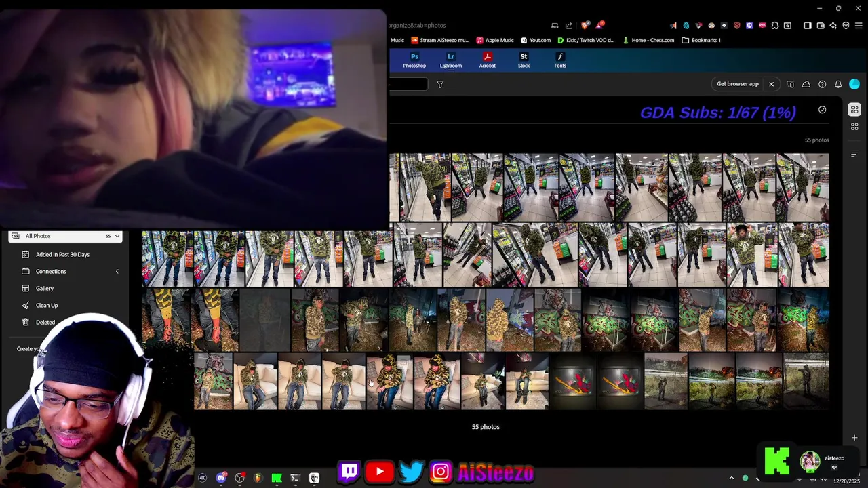Open the Home - Chess.com bookmark
The width and height of the screenshot is (868, 488).
(648, 40)
